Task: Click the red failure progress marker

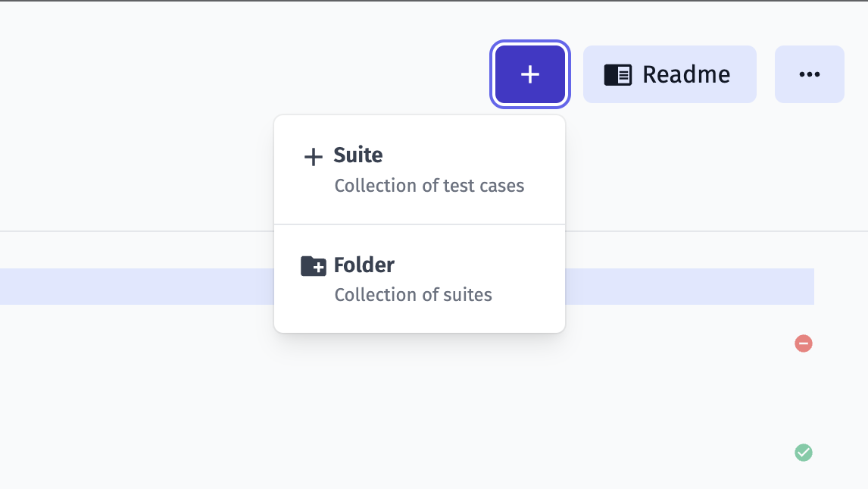Action: tap(804, 343)
